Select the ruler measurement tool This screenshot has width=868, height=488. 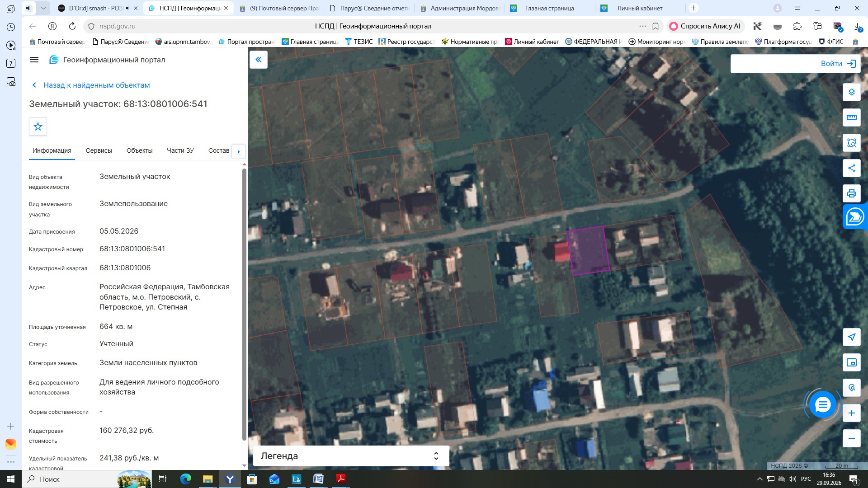[852, 117]
